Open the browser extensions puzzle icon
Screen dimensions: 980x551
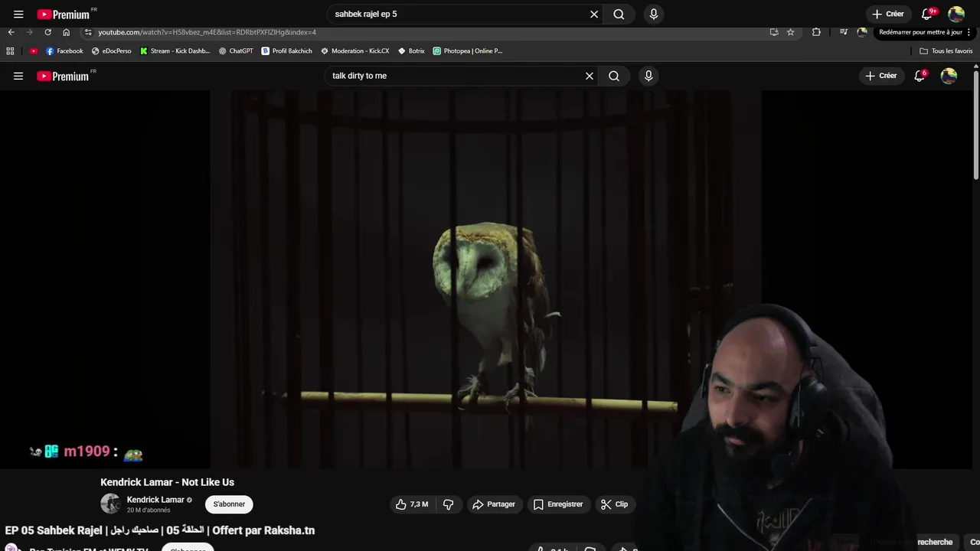816,32
